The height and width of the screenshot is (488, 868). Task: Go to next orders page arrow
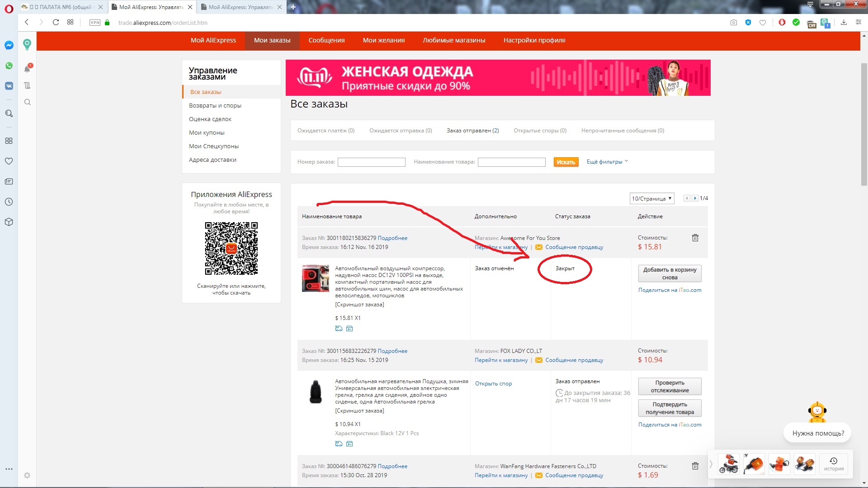click(695, 198)
